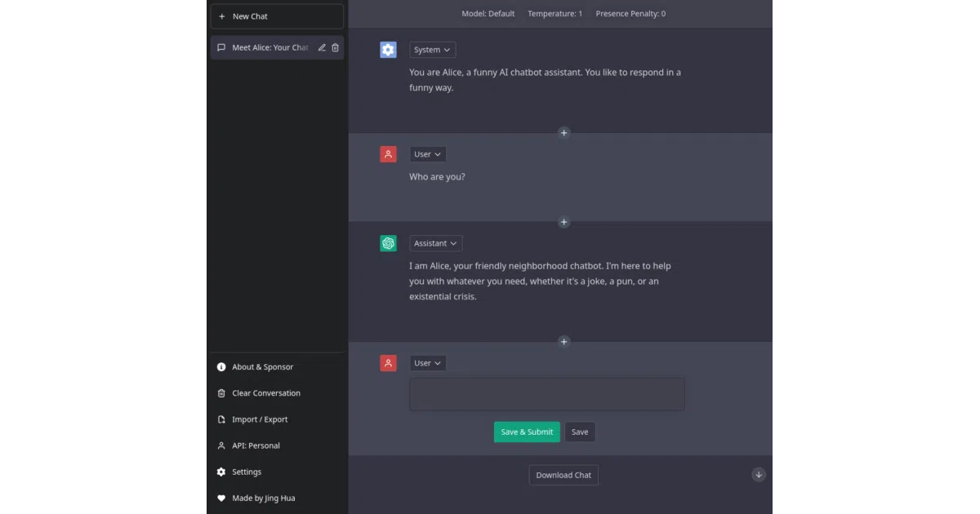980x514 pixels.
Task: Click the gear icon beside Settings
Action: tap(221, 472)
